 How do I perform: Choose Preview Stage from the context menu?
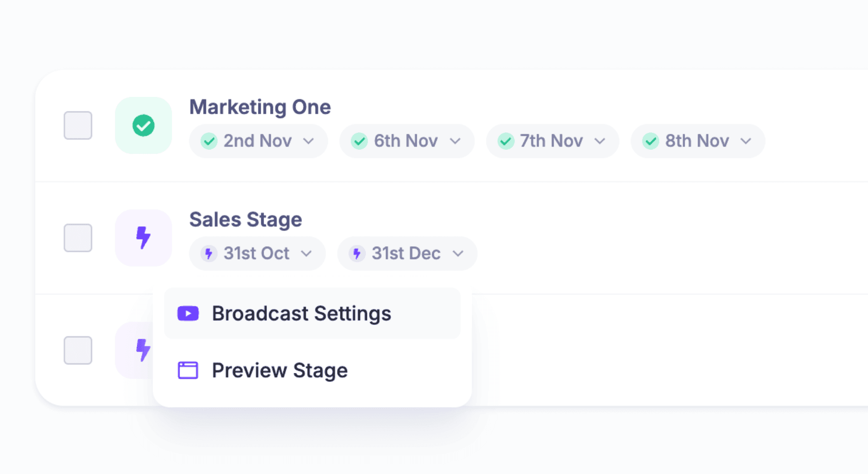tap(280, 370)
